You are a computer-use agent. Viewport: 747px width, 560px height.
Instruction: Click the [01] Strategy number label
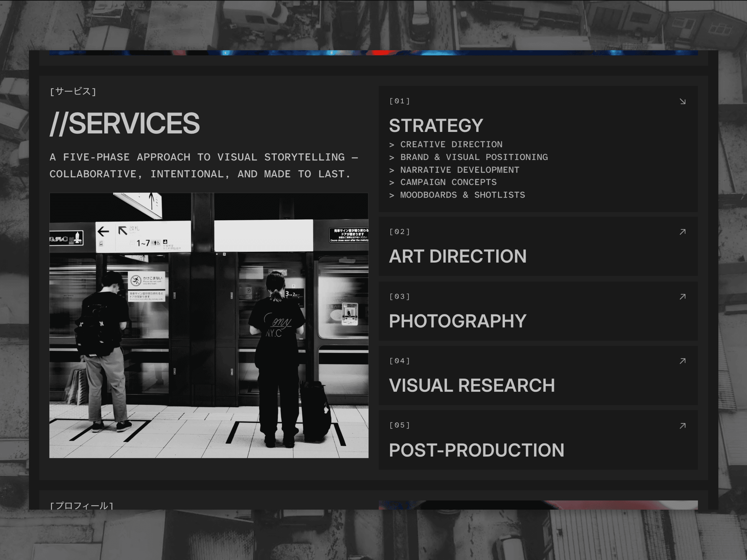(x=400, y=101)
